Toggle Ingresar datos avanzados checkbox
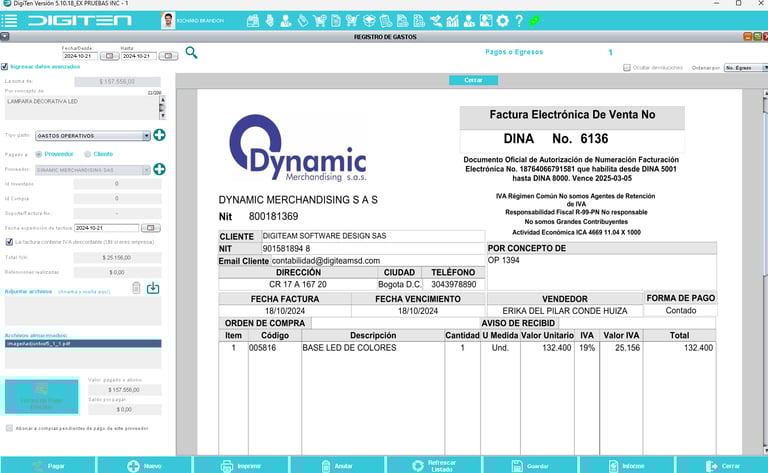 4,67
